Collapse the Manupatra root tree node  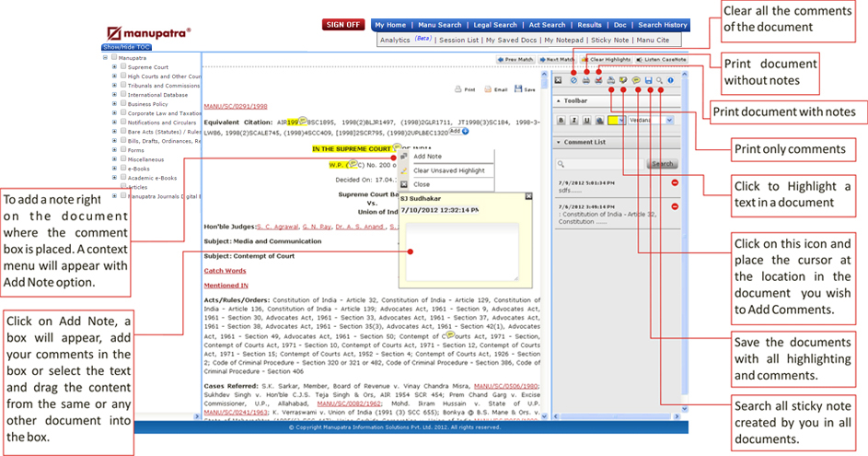point(105,57)
